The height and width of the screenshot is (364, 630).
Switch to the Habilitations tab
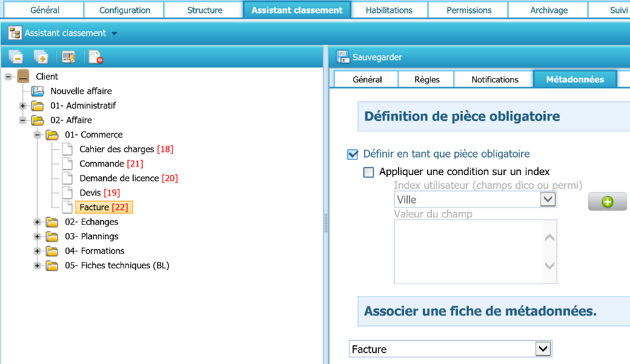point(389,10)
